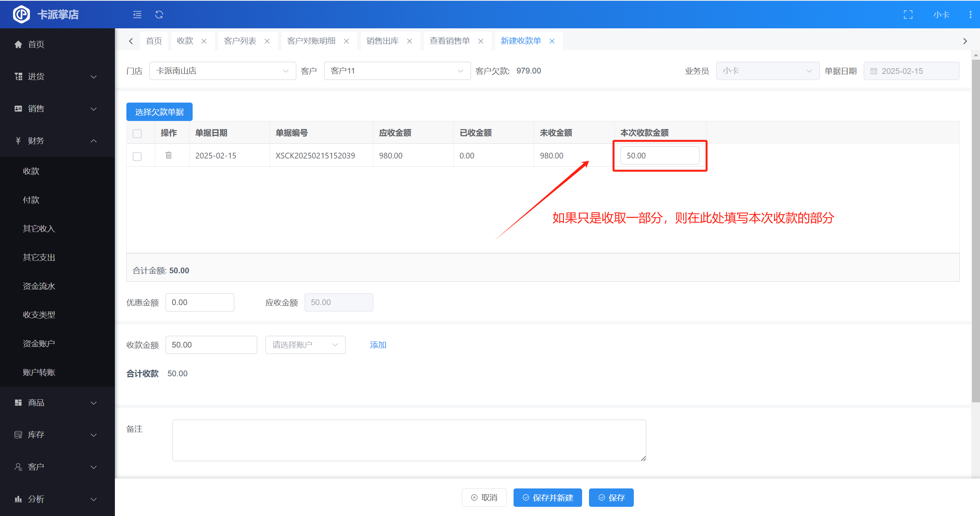
Task: Click the 添加 link
Action: point(378,345)
